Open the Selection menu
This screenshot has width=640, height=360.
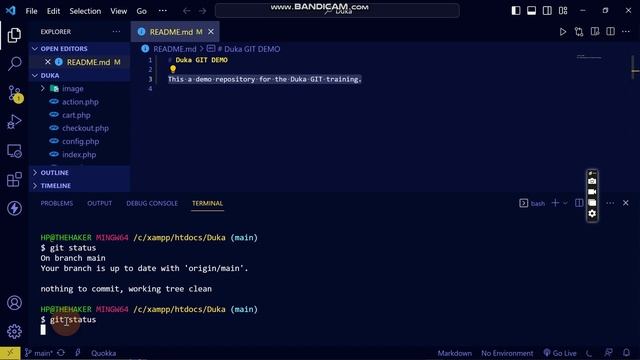coord(85,11)
